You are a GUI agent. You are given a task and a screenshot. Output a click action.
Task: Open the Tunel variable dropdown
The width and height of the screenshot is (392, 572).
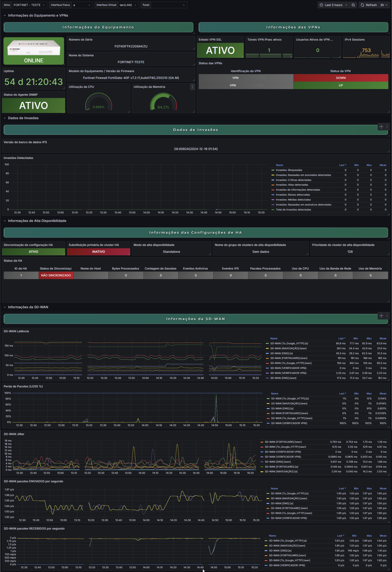click(169, 5)
